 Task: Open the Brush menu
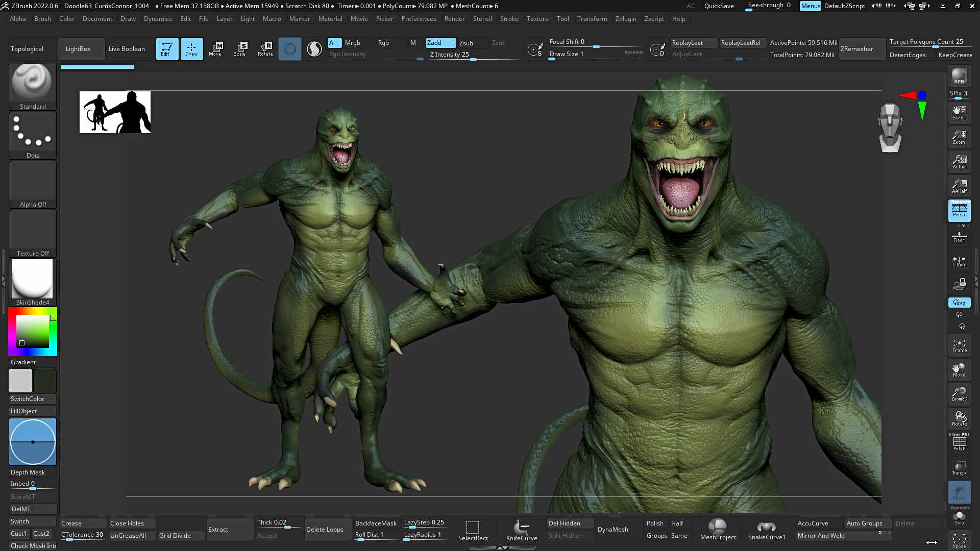[x=42, y=19]
